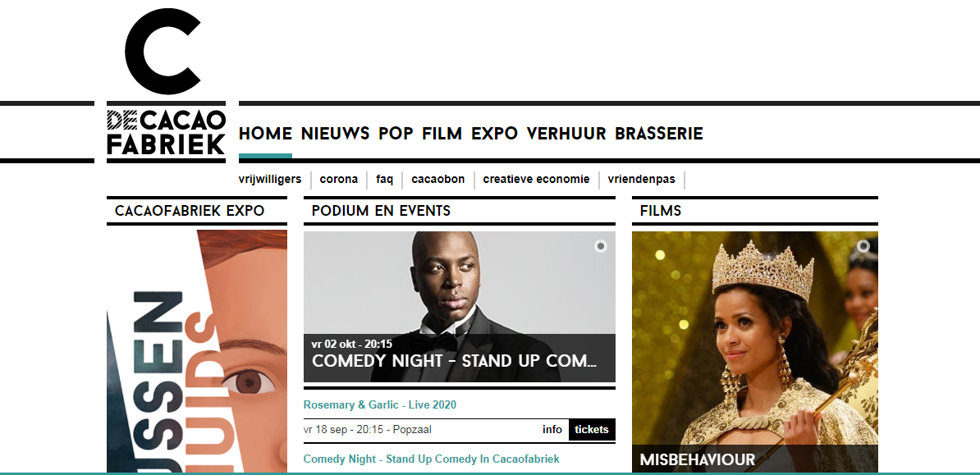
Task: Click the De Cacaofabriek logo
Action: [x=166, y=132]
